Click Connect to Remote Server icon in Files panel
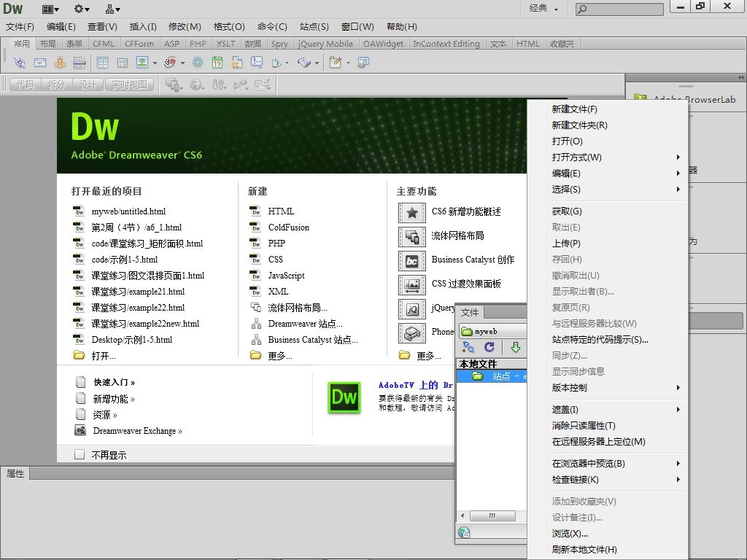Viewport: 747px width, 560px height. tap(469, 347)
